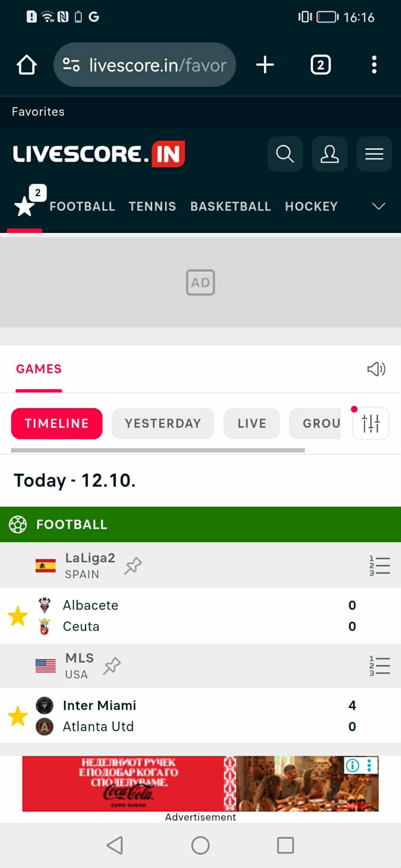Open the browser tab switcher
Image resolution: width=401 pixels, height=868 pixels.
(x=320, y=65)
